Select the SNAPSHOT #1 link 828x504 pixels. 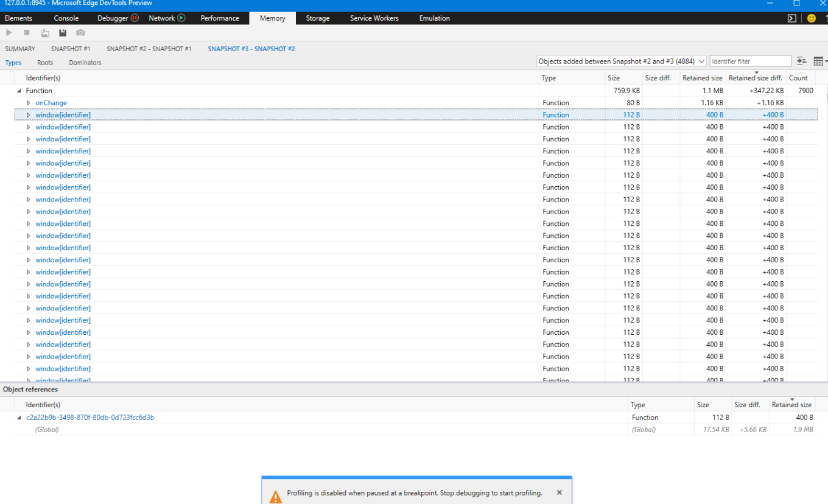[x=70, y=49]
